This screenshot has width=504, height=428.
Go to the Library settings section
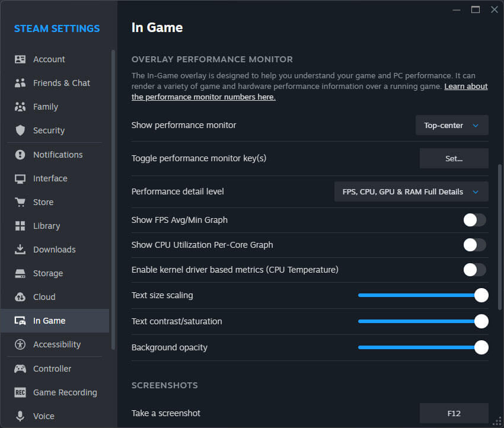(46, 226)
